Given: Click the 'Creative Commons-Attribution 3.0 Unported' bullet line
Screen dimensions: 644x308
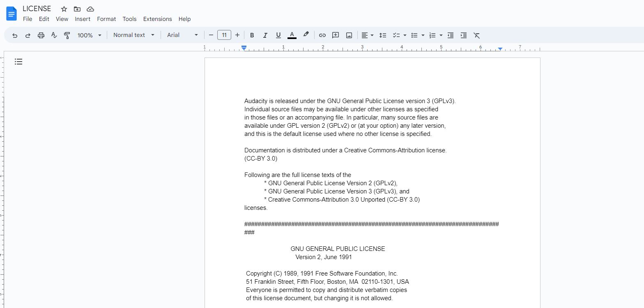Looking at the screenshot, I should point(342,200).
